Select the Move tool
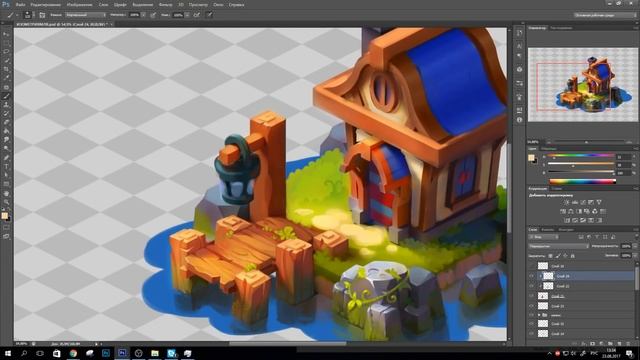Screen dimensions: 640x360 [x=6, y=34]
